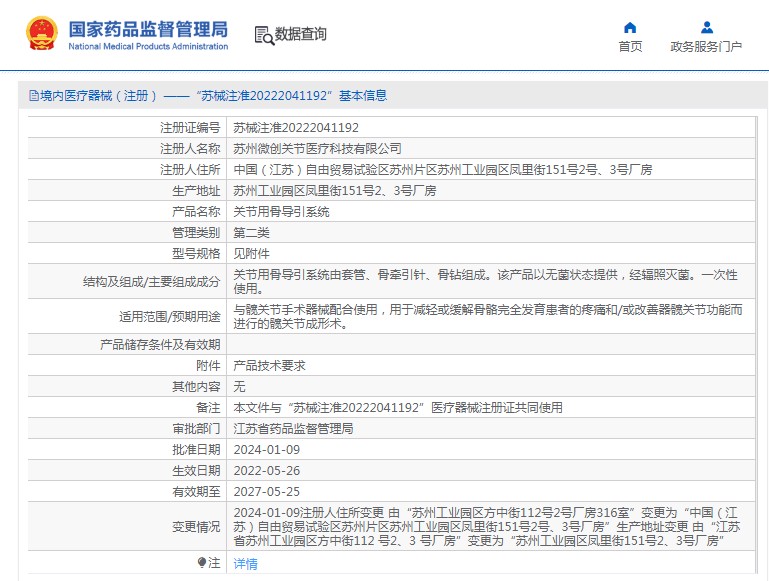Open the 数据查询 search icon
This screenshot has width=769, height=581.
(x=264, y=35)
